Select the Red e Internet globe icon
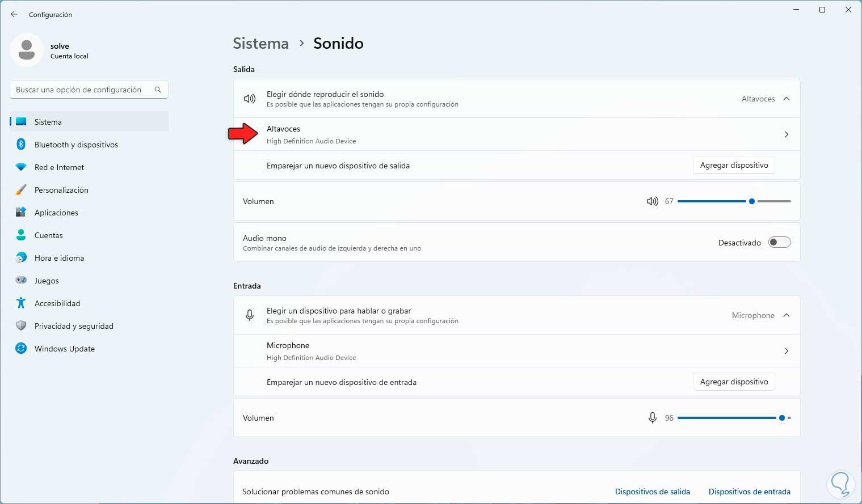 (21, 167)
